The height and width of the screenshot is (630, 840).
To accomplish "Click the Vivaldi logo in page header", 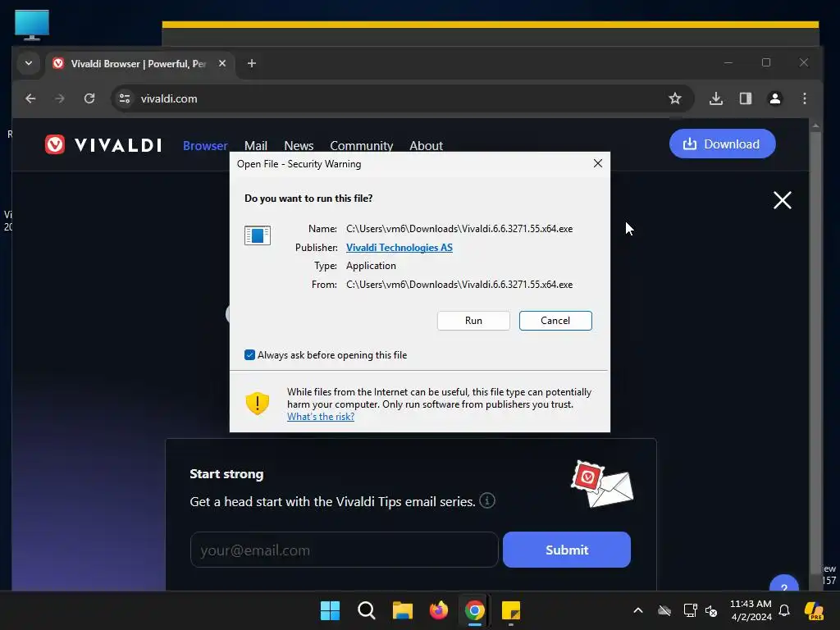I will [103, 144].
